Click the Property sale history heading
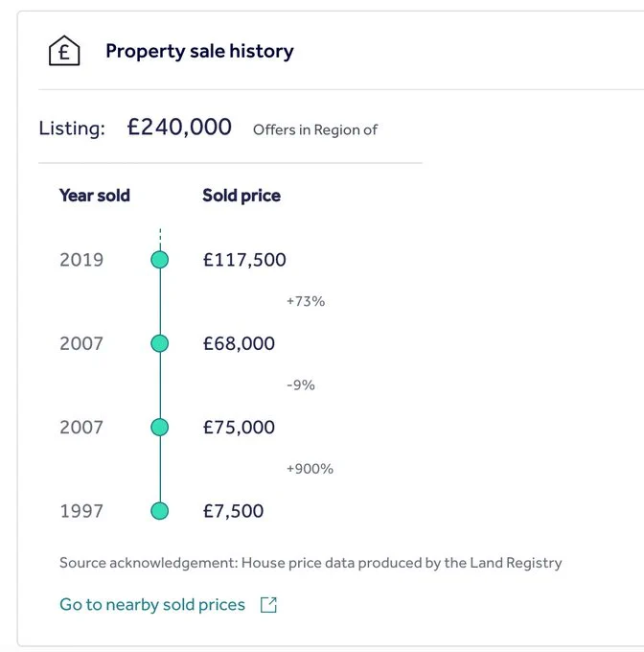The width and height of the screenshot is (644, 652). [199, 52]
